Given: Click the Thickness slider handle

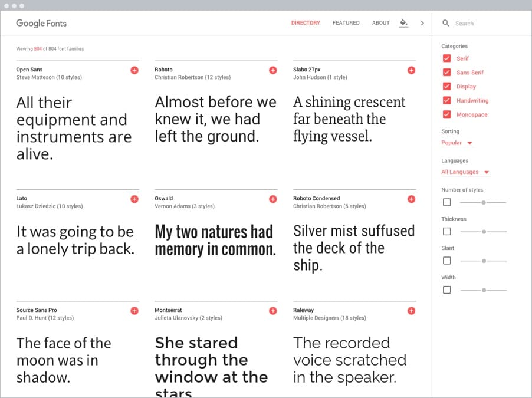Looking at the screenshot, I should click(x=484, y=232).
